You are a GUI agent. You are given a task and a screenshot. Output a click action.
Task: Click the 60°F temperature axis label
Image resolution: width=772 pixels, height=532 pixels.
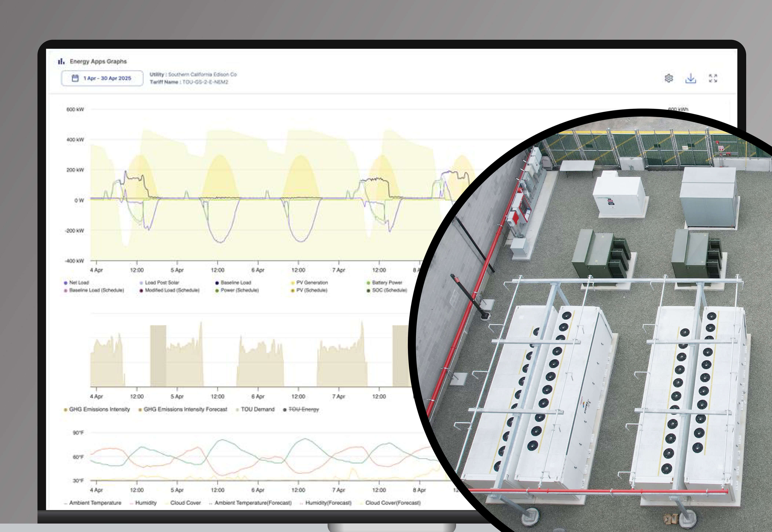click(x=78, y=457)
